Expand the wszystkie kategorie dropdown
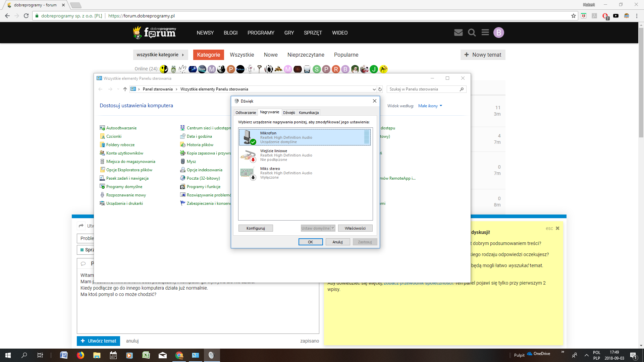 [160, 55]
